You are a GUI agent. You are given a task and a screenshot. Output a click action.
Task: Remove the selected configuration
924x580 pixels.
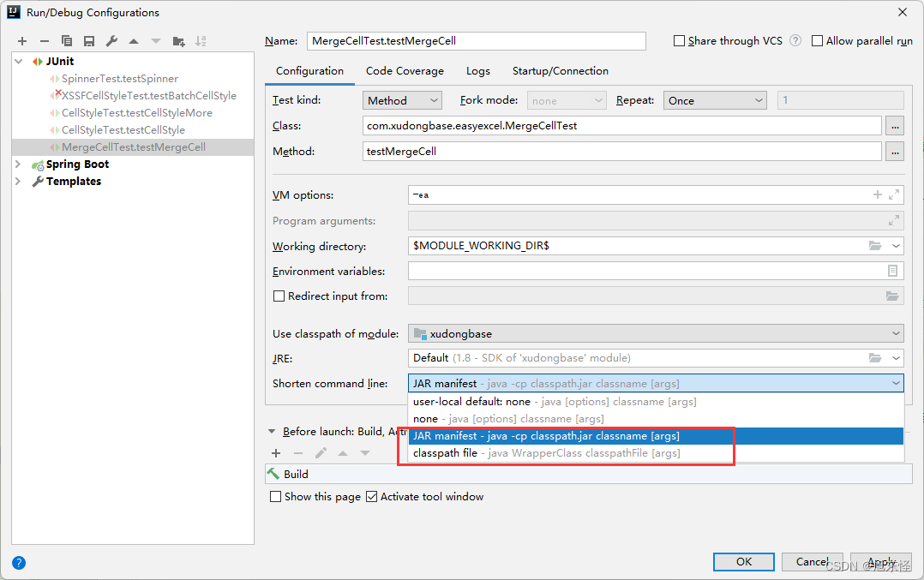coord(45,40)
